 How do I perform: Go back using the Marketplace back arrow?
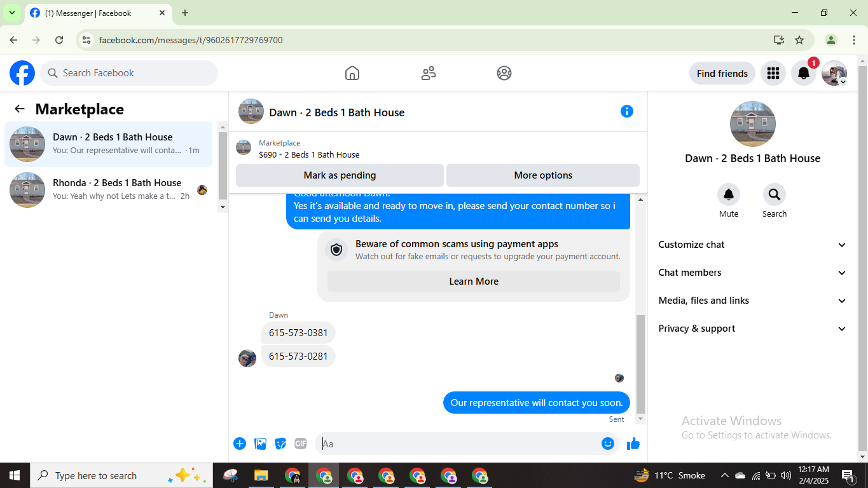coord(20,109)
